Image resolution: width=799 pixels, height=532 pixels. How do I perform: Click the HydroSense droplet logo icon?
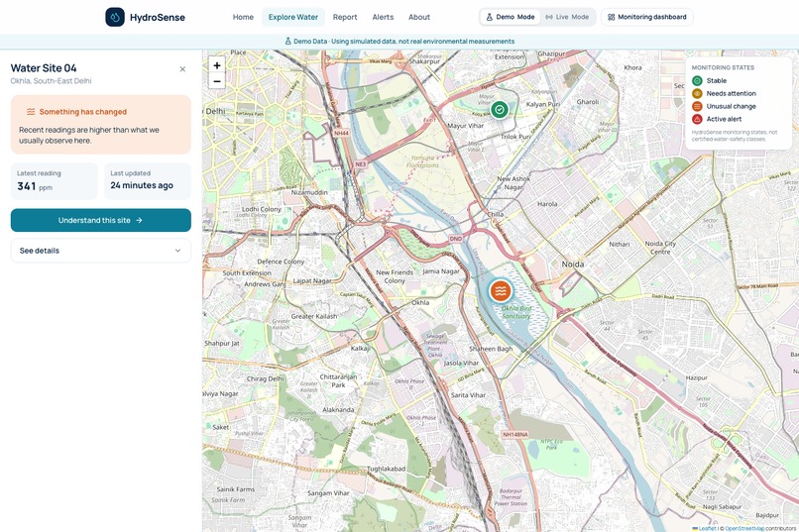[x=115, y=17]
